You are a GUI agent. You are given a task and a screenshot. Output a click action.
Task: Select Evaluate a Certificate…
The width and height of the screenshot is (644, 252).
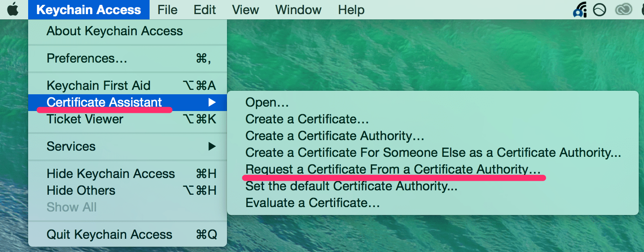(x=433, y=203)
